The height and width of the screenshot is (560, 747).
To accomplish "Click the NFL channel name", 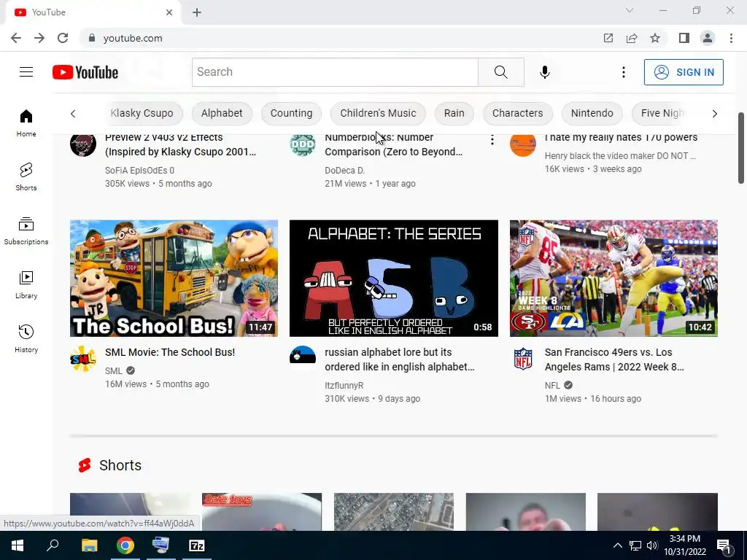I will (552, 385).
